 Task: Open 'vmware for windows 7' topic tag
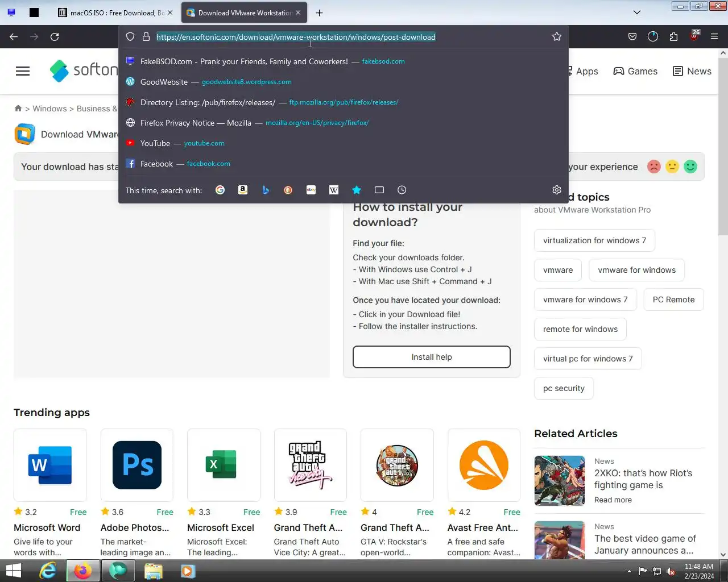pyautogui.click(x=585, y=300)
